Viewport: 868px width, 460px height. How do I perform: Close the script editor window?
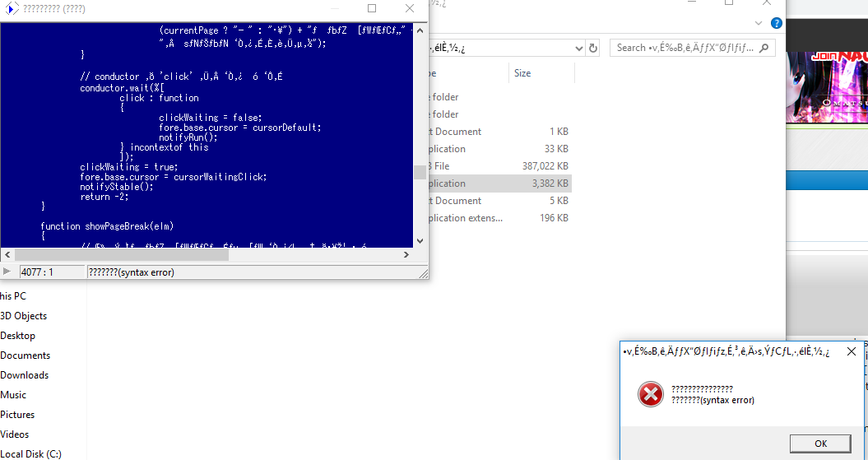coord(410,8)
